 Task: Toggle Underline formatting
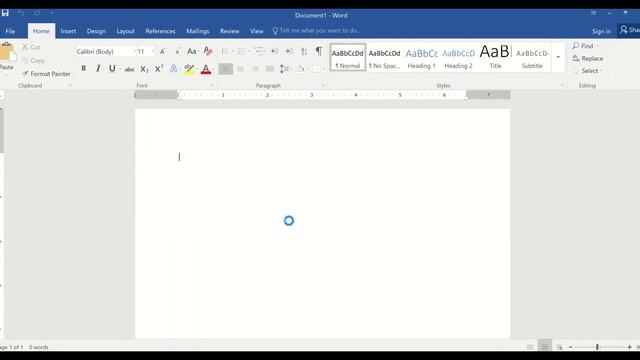pos(112,69)
